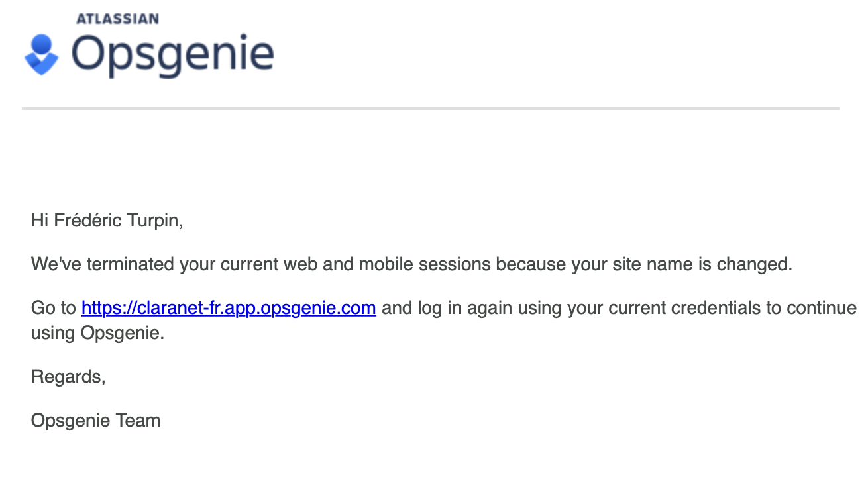868x502 pixels.
Task: Open the claranet-fr.app.opsgenie.com link
Action: [229, 308]
